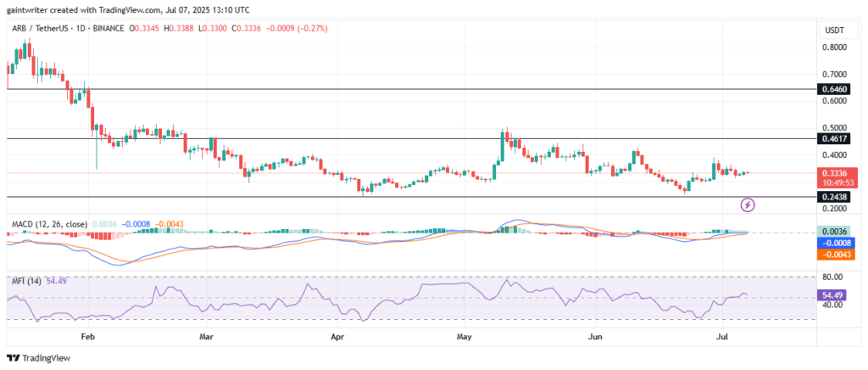This screenshot has height=370, width=868.
Task: Click the 0.8000 price axis tick
Action: 833,47
